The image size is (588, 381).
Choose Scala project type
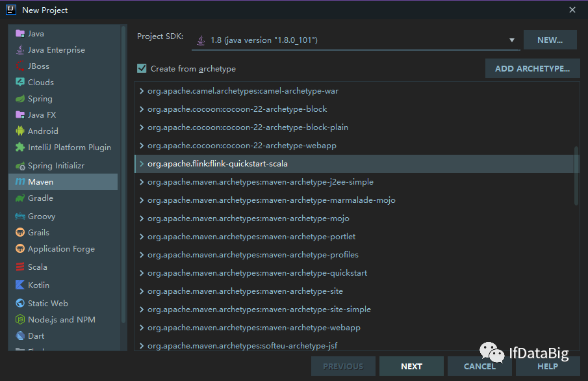(x=63, y=267)
